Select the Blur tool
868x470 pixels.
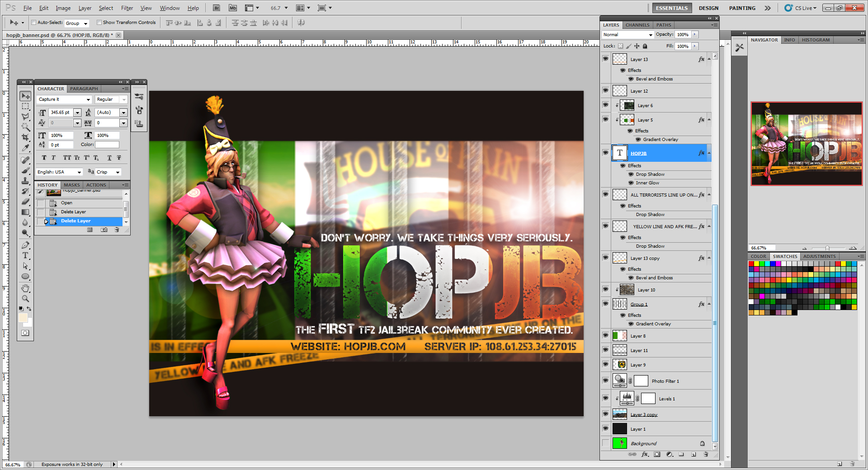click(x=25, y=222)
